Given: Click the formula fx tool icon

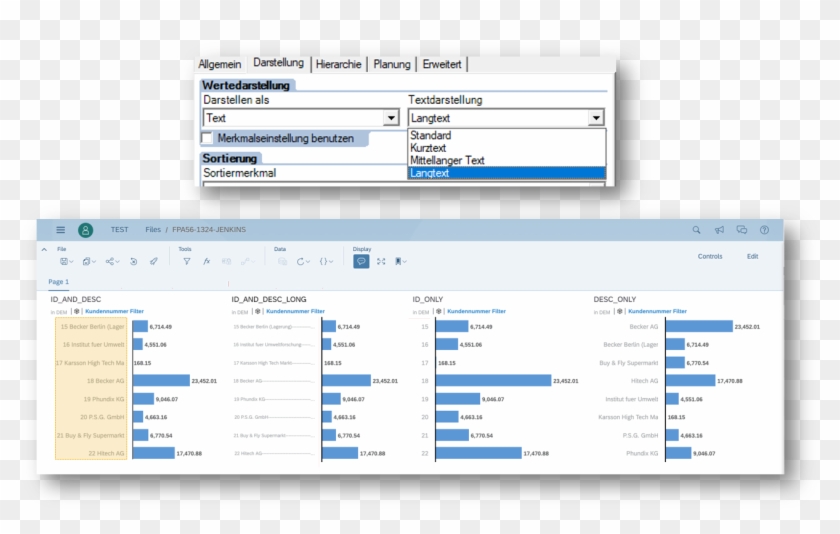Looking at the screenshot, I should coord(206,261).
